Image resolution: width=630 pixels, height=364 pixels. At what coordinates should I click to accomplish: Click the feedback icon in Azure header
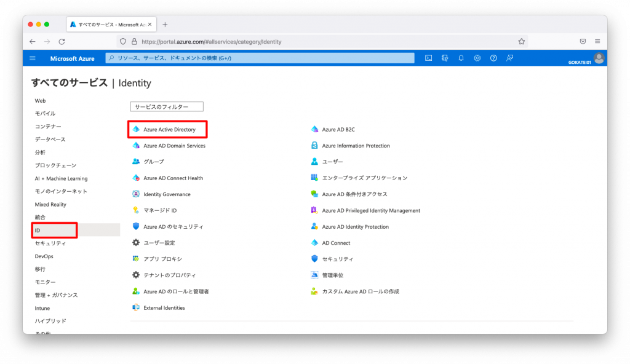pos(509,58)
